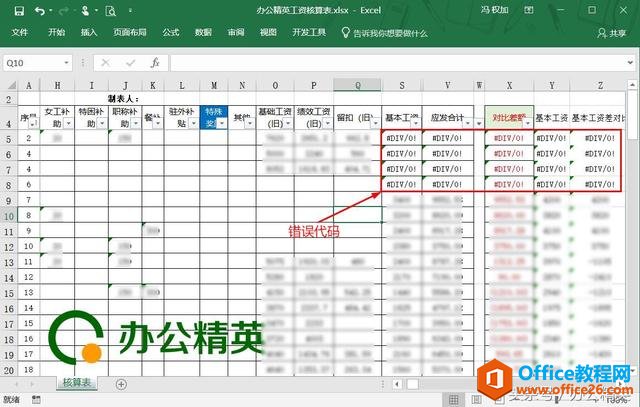The image size is (640, 407).
Task: Select column header X
Action: [509, 85]
